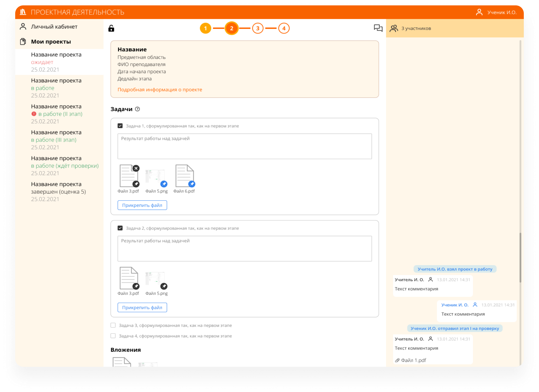
Task: Click Прикрепить файл under task 1
Action: [142, 205]
